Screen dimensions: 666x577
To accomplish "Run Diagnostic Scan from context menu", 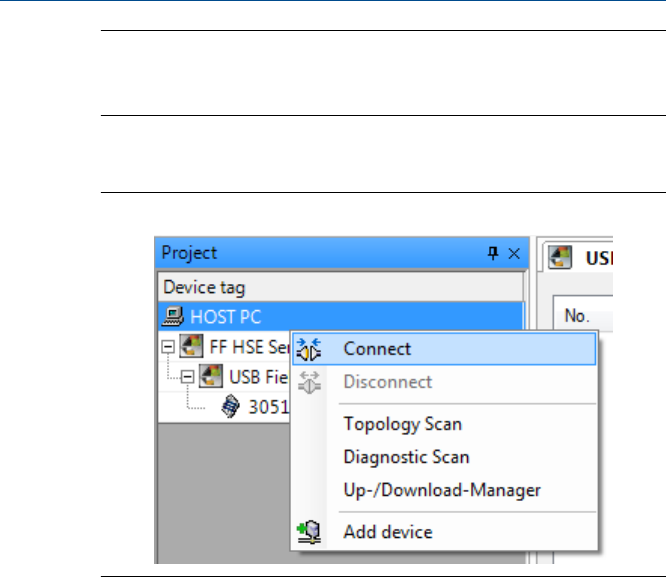I will click(406, 457).
